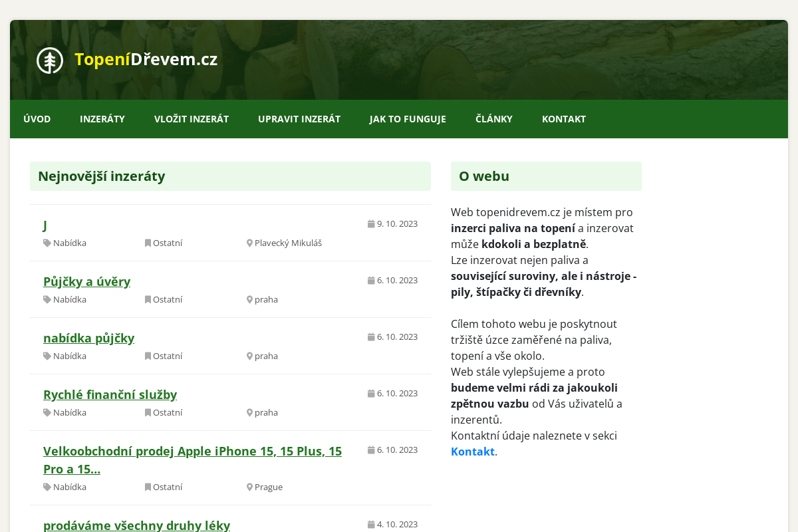Open the Rychlé finanční služby listing
The image size is (798, 532).
(x=110, y=394)
